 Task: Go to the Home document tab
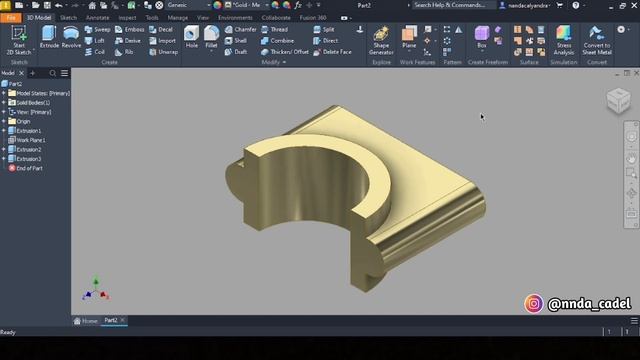tap(86, 321)
